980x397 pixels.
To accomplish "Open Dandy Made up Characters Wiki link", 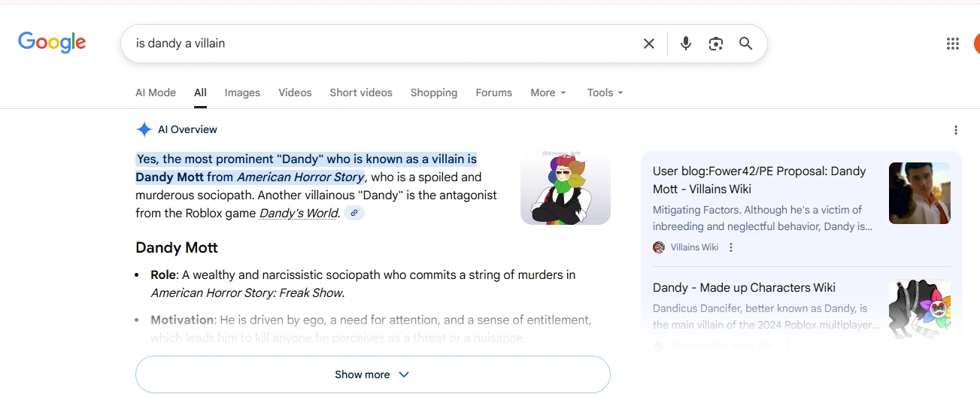I will click(x=744, y=287).
